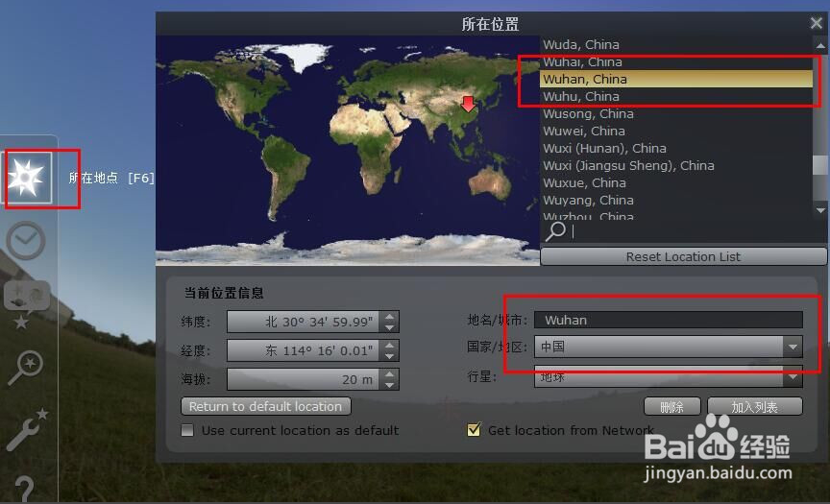
Task: Open the Search window magnifier icon
Action: pyautogui.click(x=25, y=367)
